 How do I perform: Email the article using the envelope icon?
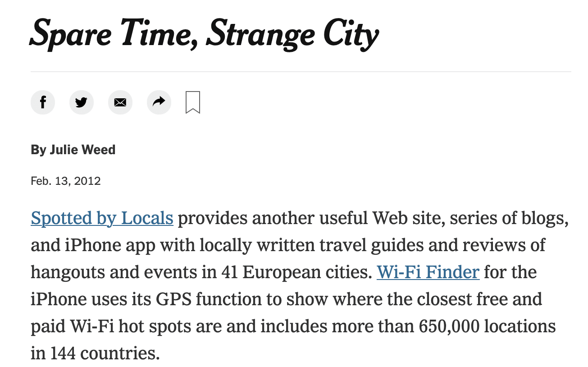pyautogui.click(x=120, y=102)
